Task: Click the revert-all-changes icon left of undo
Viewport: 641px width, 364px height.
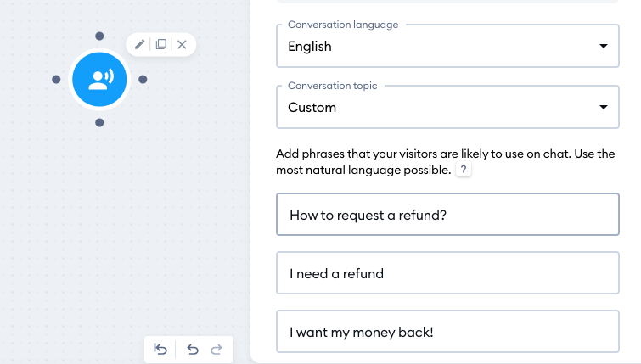Action: point(160,350)
